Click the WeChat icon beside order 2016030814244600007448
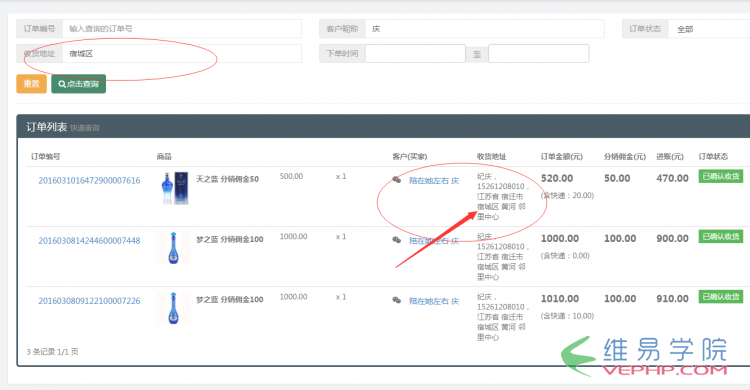 397,240
